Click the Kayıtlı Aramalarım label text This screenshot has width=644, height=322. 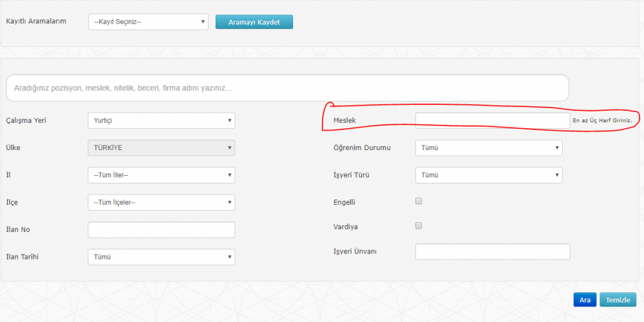point(36,21)
